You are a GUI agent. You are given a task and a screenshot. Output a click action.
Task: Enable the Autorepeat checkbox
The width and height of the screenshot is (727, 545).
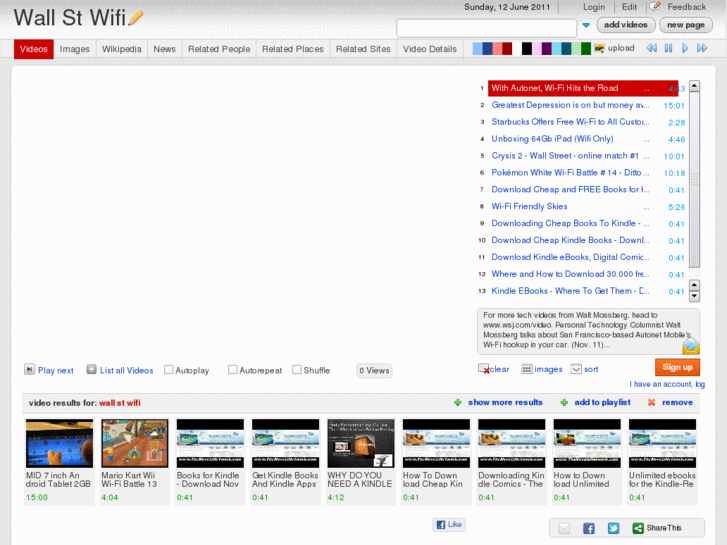click(233, 370)
